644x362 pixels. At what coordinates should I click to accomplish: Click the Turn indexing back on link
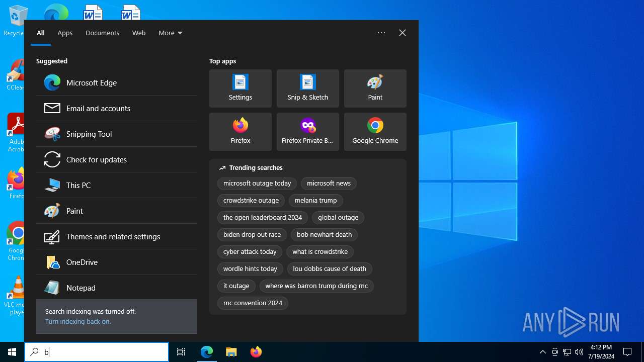pos(78,322)
